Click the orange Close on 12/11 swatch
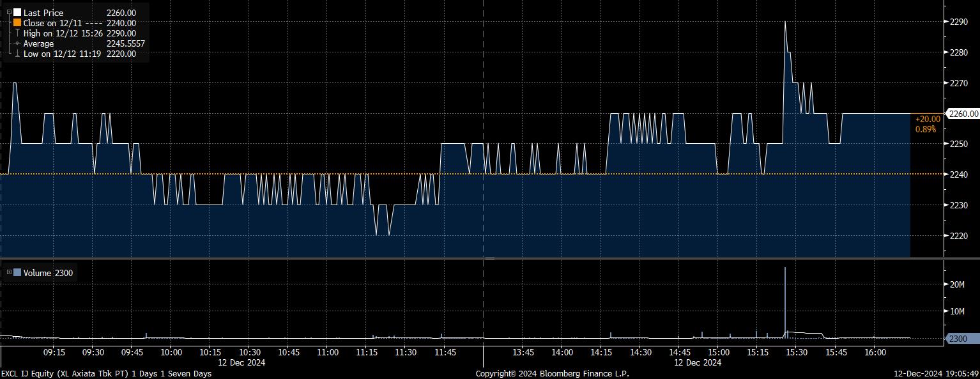This screenshot has width=980, height=379. (x=17, y=23)
